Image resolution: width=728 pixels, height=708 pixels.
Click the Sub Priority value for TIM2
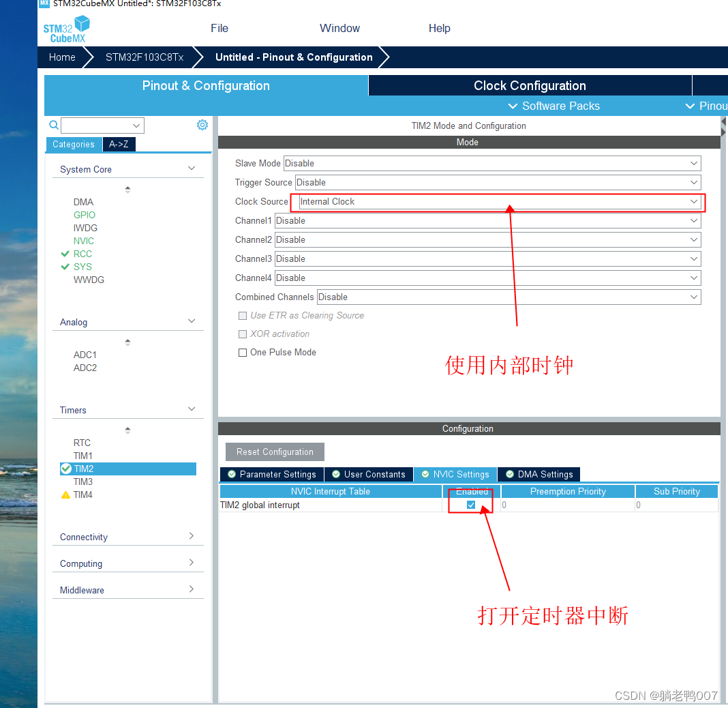[x=676, y=505]
